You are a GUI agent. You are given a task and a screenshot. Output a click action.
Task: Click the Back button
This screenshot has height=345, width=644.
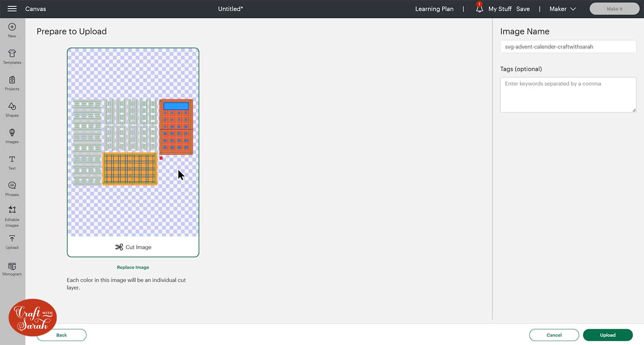61,335
